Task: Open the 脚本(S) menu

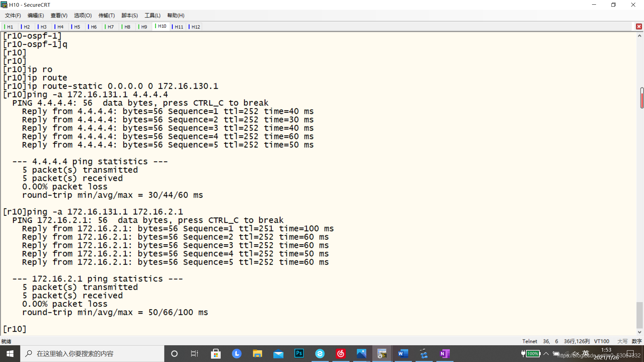Action: click(x=129, y=15)
